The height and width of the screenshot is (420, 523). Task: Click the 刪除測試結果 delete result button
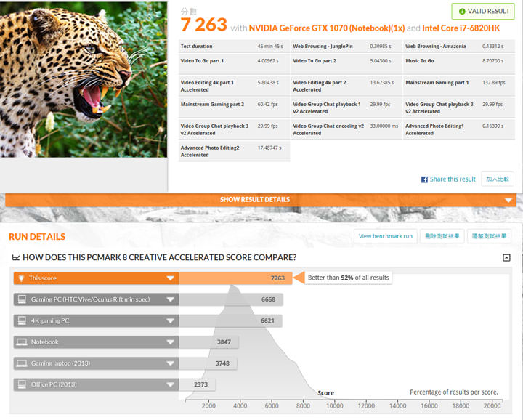pos(442,236)
